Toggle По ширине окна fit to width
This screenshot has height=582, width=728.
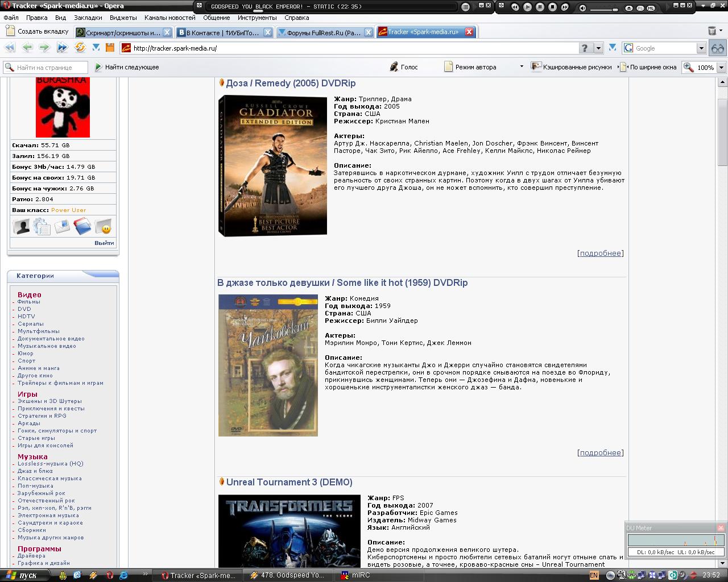coord(647,67)
